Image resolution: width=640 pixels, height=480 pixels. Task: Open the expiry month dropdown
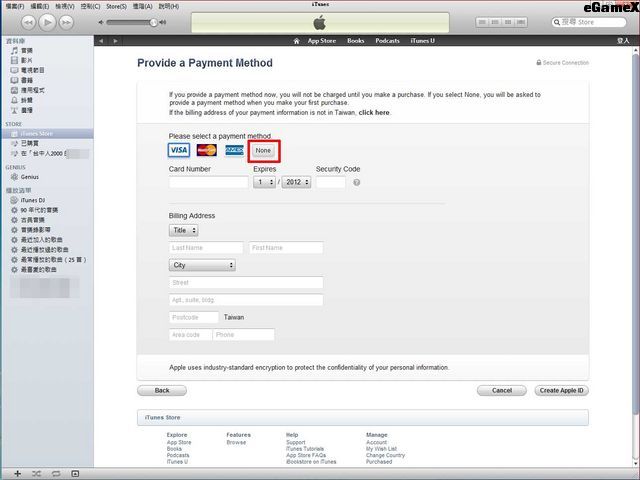[264, 182]
